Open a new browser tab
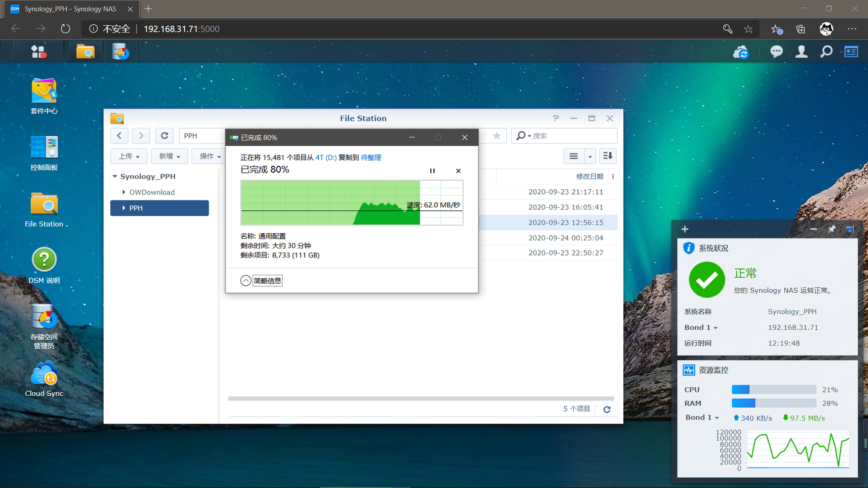 click(x=148, y=8)
